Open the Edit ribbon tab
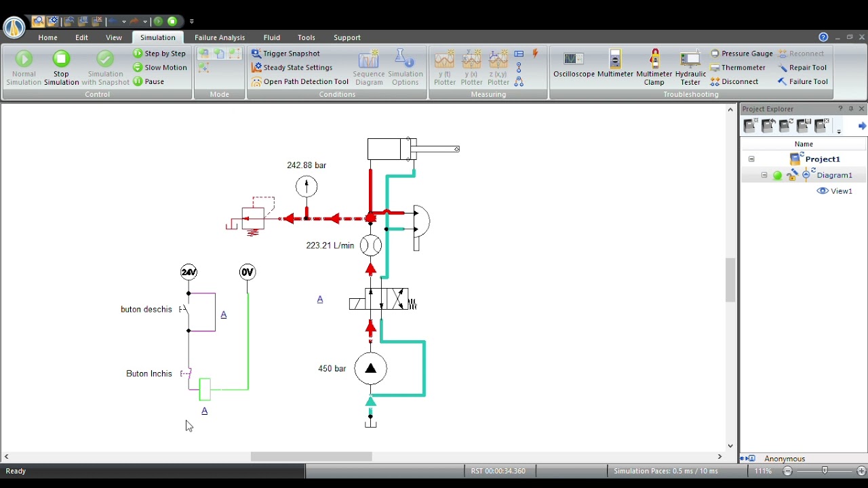The image size is (868, 488). click(81, 37)
